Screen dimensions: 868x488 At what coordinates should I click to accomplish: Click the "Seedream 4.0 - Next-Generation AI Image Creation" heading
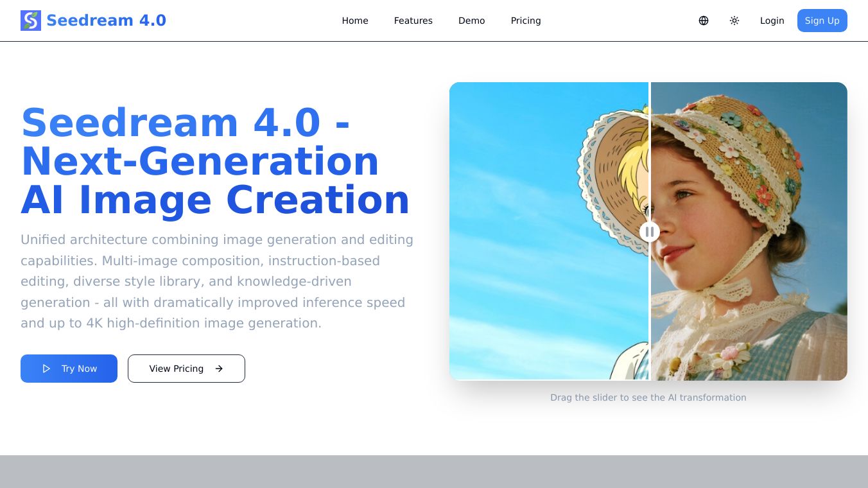216,161
